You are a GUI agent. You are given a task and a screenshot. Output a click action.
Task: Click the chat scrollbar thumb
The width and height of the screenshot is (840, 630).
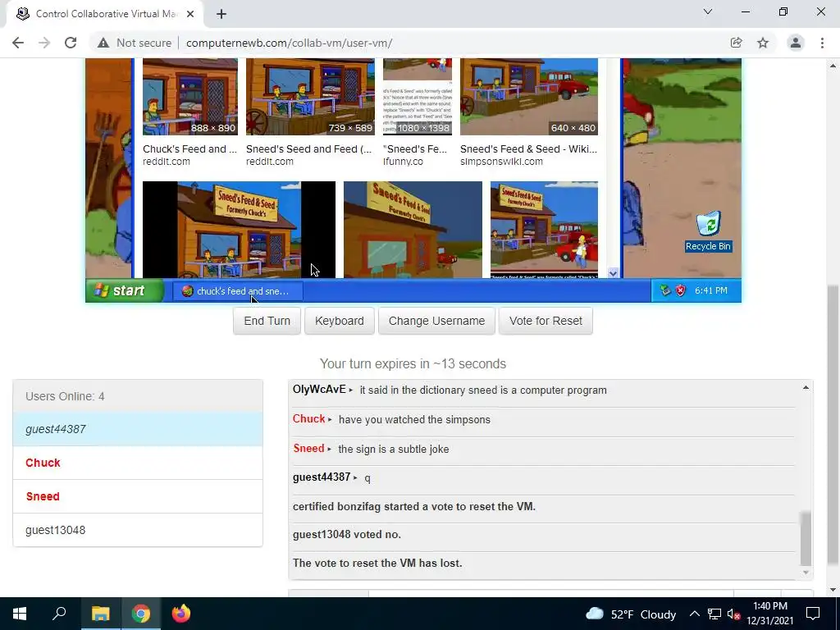[x=806, y=538]
